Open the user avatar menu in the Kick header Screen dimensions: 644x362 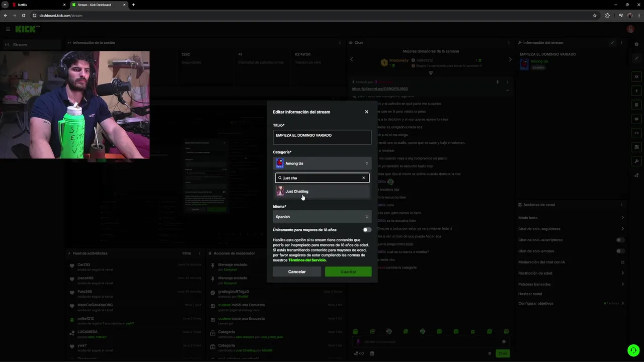pyautogui.click(x=630, y=29)
